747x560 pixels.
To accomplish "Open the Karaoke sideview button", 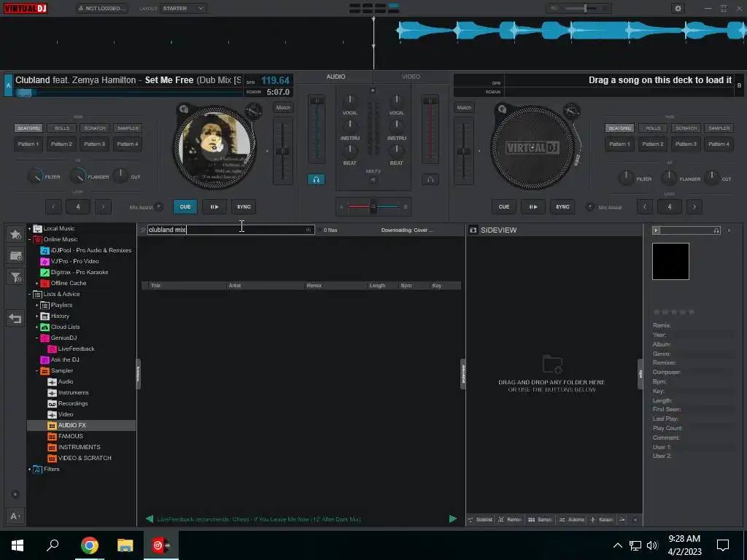I will tap(602, 519).
